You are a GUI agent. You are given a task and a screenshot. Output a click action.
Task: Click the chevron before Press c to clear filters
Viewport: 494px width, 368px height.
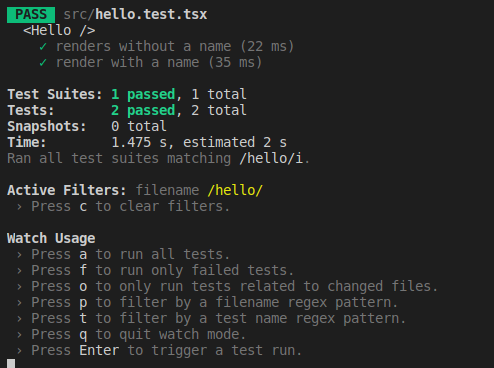coord(19,207)
